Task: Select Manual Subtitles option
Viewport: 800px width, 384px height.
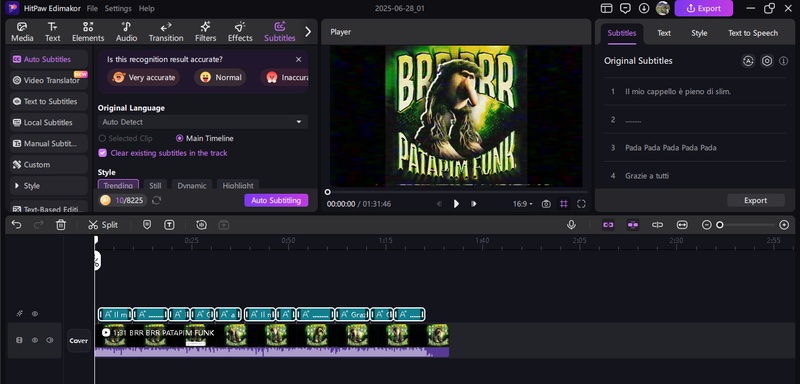Action: (48, 143)
